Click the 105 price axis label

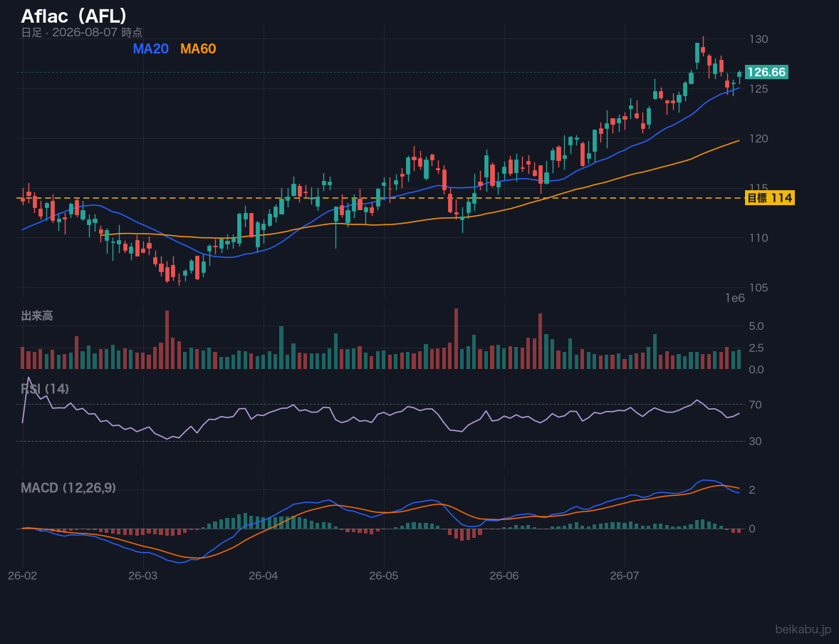[759, 288]
